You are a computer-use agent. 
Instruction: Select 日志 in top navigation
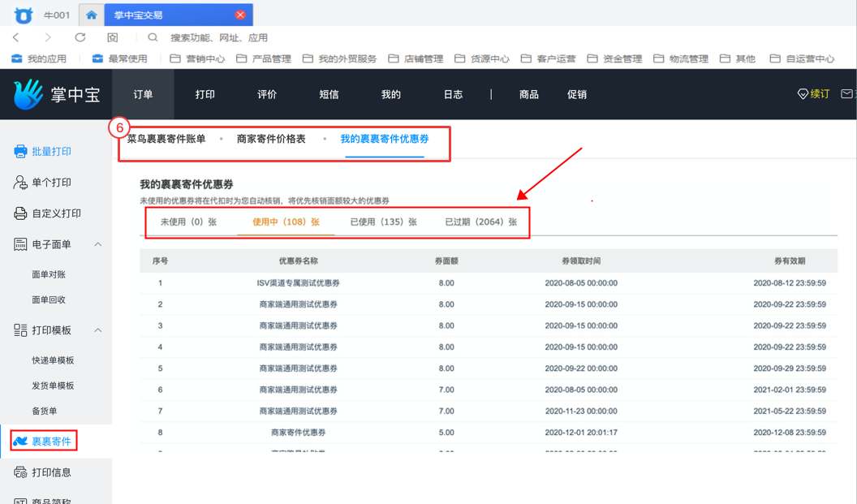tap(453, 95)
